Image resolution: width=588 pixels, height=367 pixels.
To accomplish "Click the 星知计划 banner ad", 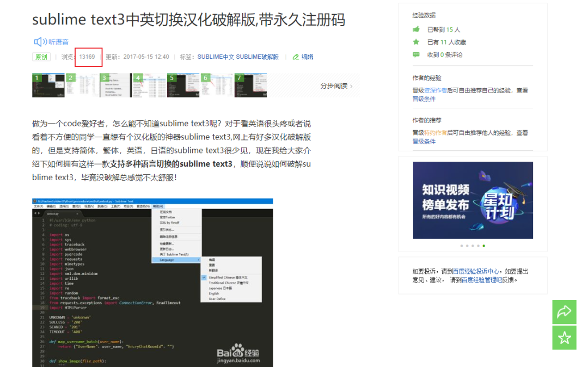I will point(473,200).
